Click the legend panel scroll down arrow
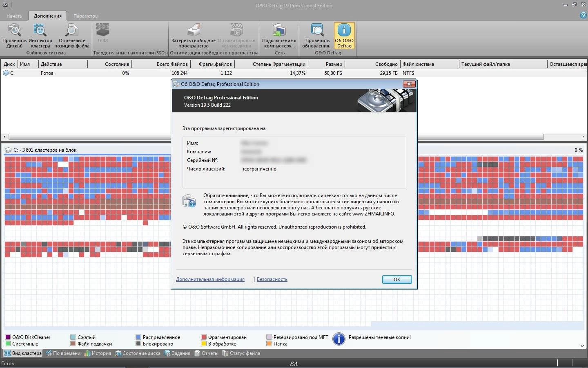Screen dimensions: 588x368 coord(582,346)
